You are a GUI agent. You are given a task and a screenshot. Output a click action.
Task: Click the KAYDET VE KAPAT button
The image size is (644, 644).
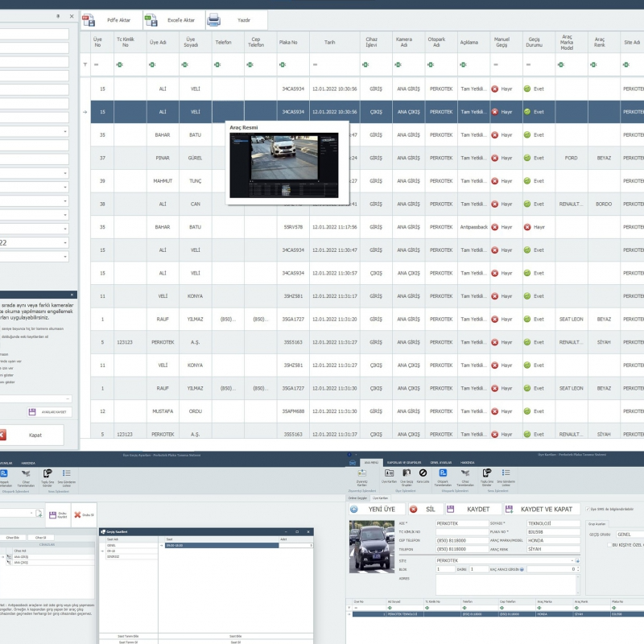coord(542,509)
